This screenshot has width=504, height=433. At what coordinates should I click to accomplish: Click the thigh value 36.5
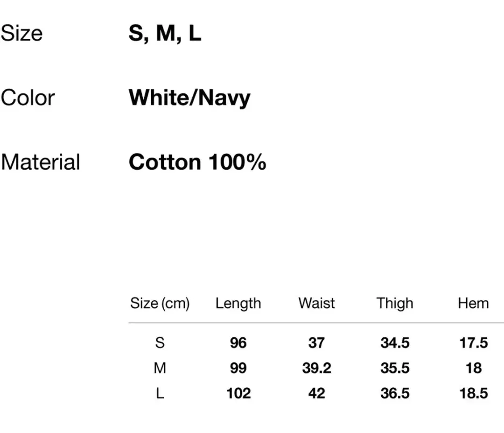(395, 393)
